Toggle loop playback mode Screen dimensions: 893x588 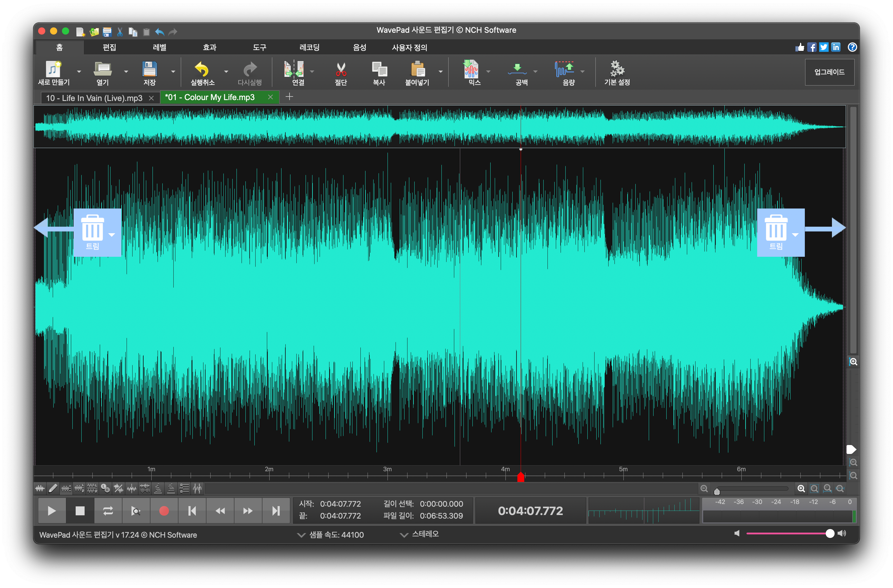point(108,511)
